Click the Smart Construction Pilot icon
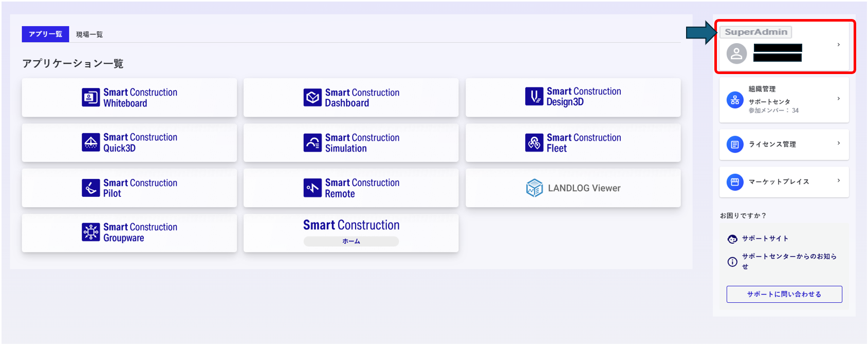 pos(91,188)
